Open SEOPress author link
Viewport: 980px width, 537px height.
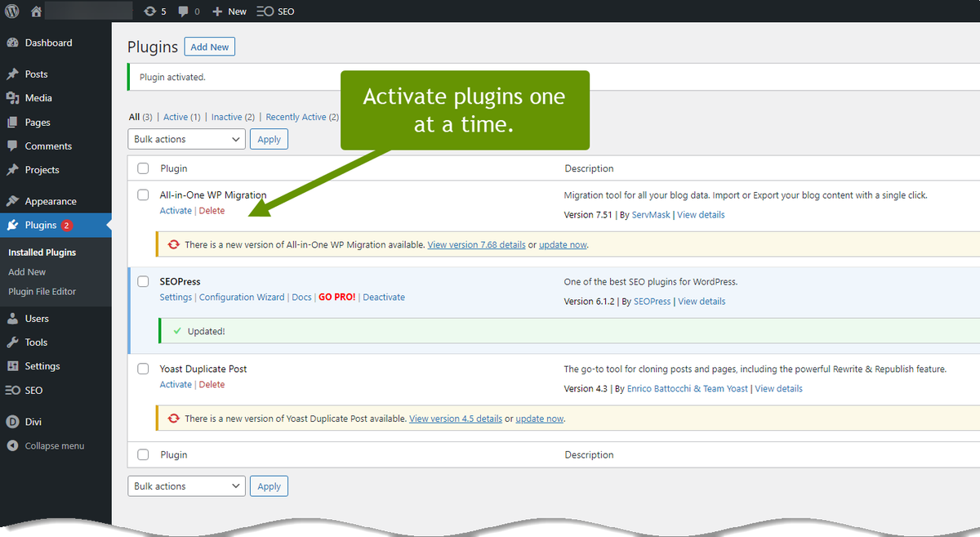(x=652, y=302)
